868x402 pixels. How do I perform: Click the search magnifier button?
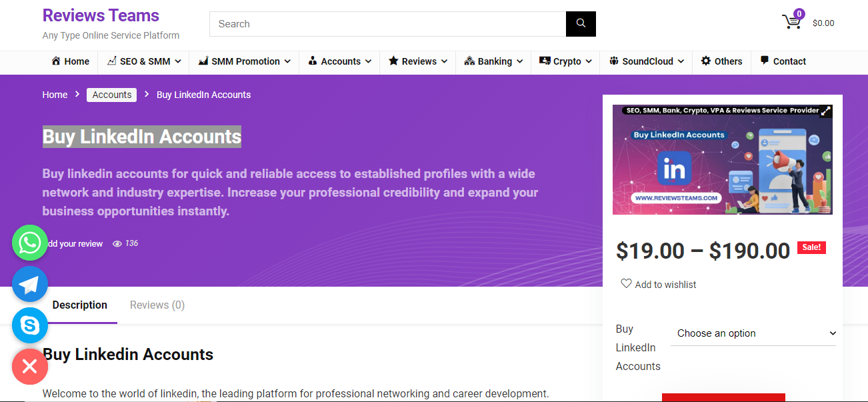tap(581, 24)
